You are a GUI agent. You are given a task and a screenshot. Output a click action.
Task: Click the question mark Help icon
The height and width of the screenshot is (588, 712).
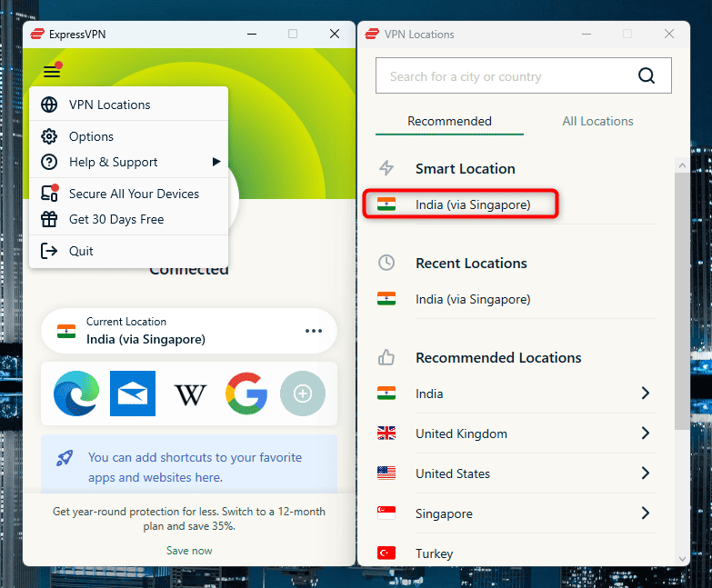pos(49,162)
